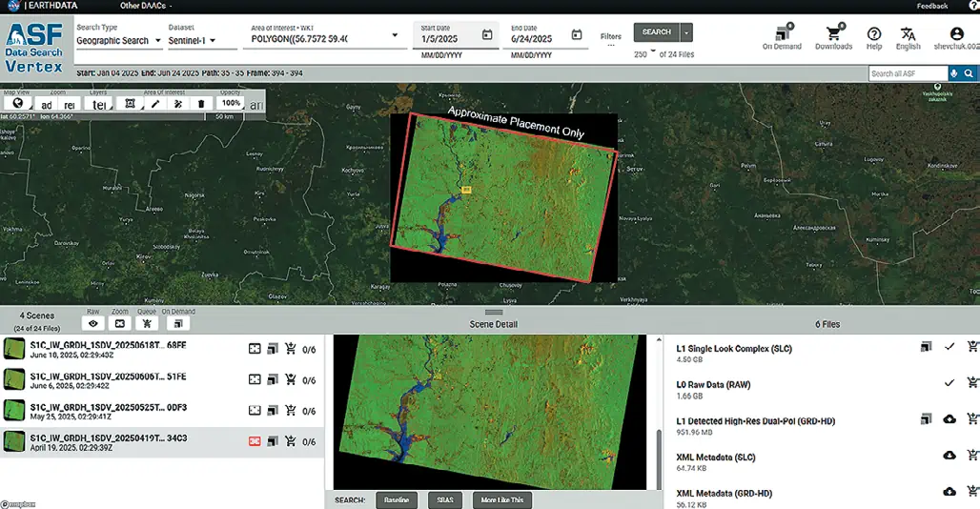The image size is (980, 509).
Task: Open the Filters panel
Action: pos(610,38)
